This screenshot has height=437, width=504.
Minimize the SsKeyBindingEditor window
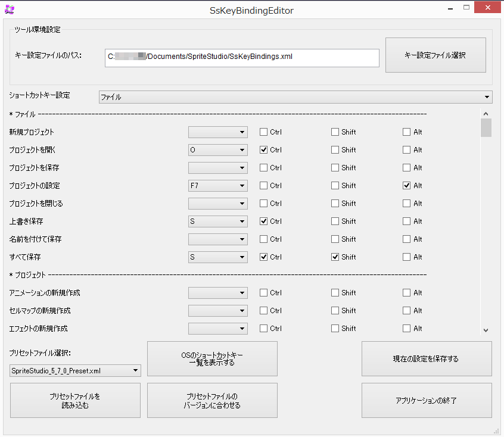coord(450,8)
